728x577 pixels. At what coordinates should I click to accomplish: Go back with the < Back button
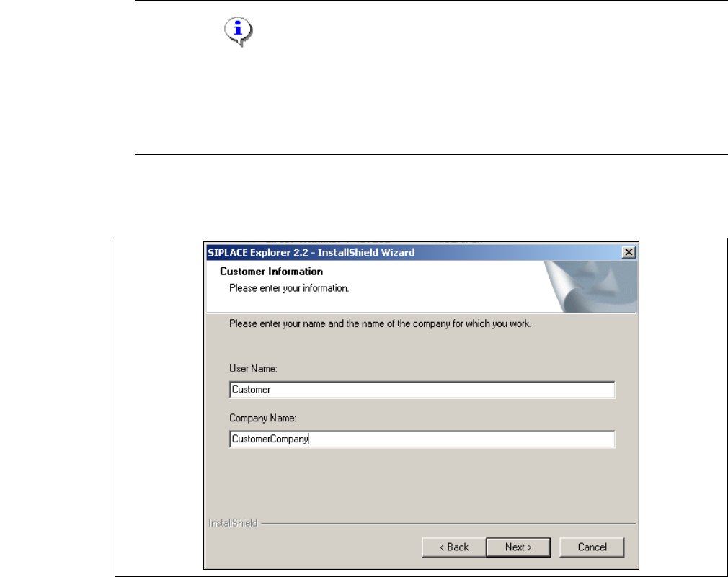point(454,547)
